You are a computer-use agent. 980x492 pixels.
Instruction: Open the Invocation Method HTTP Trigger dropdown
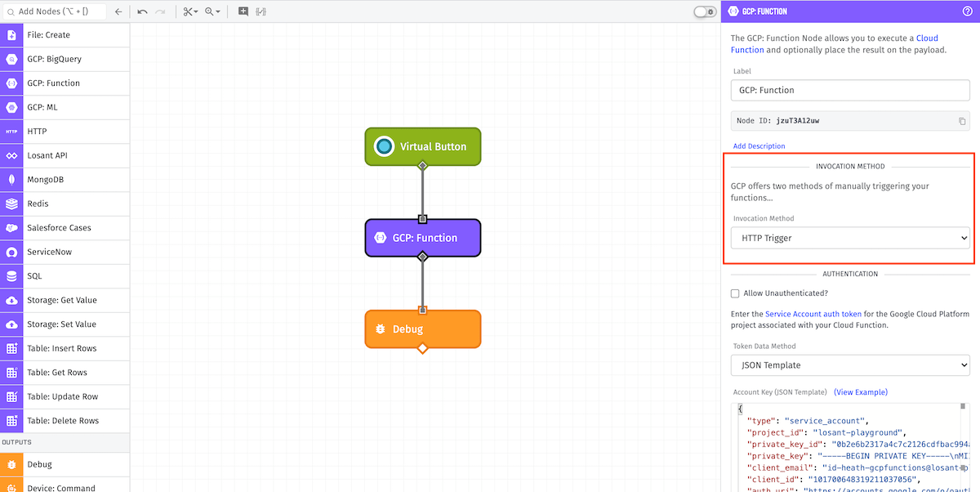tap(850, 238)
